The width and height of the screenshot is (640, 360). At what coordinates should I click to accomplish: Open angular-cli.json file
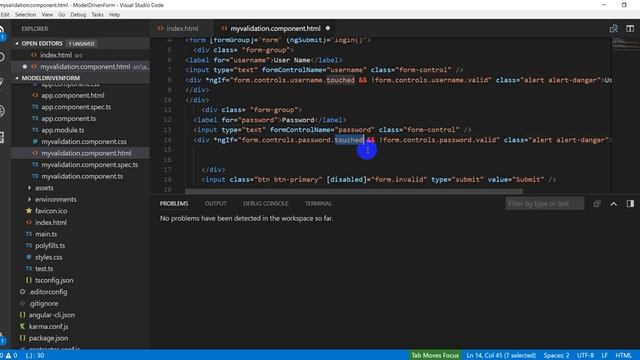[x=51, y=315]
